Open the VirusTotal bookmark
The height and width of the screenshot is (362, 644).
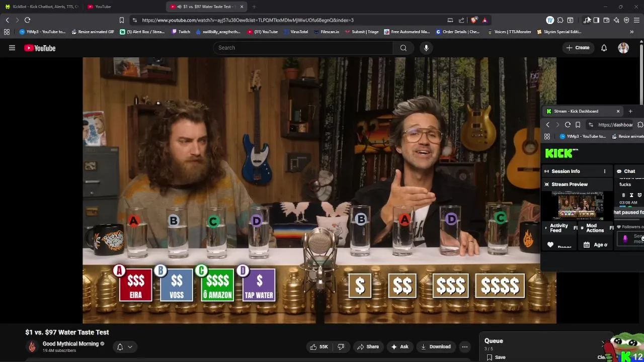click(295, 32)
